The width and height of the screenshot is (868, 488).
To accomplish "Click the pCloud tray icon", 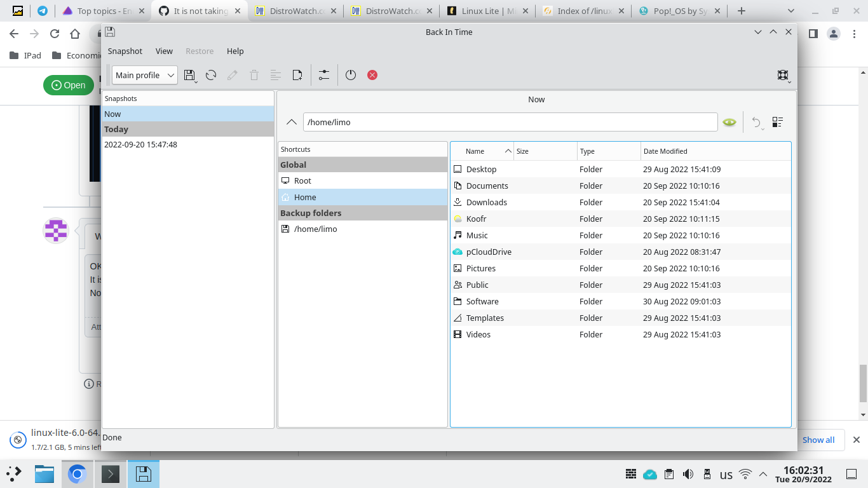I will (649, 474).
